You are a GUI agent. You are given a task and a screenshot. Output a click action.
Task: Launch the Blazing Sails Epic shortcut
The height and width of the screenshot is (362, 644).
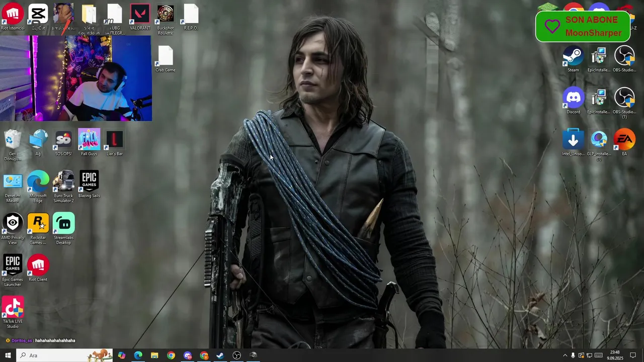[x=89, y=185]
